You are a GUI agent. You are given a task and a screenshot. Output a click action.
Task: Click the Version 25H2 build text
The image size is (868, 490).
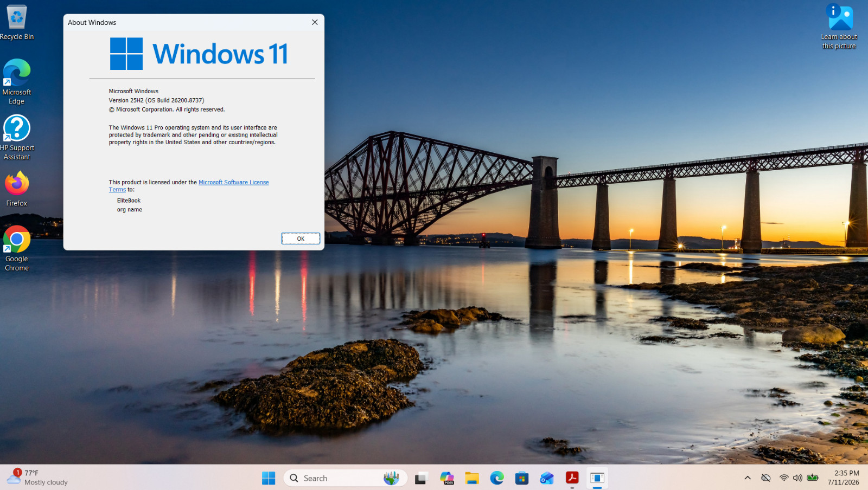pyautogui.click(x=156, y=100)
